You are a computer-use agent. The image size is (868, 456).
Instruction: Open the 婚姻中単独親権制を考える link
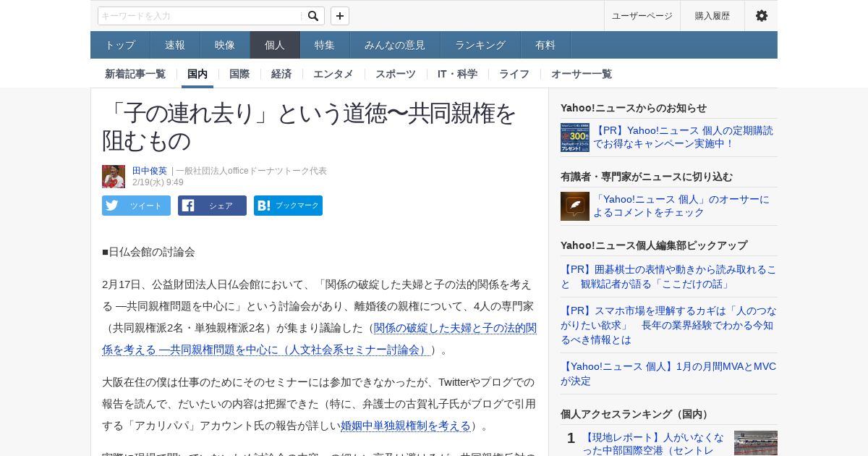click(x=406, y=426)
